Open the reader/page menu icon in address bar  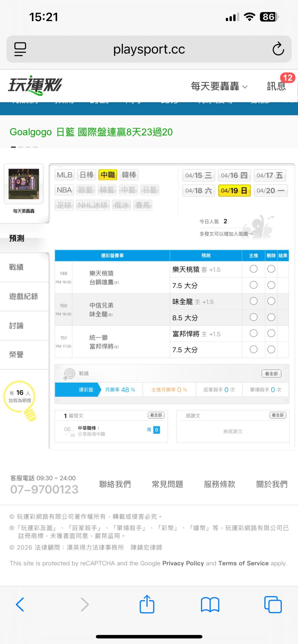(20, 49)
